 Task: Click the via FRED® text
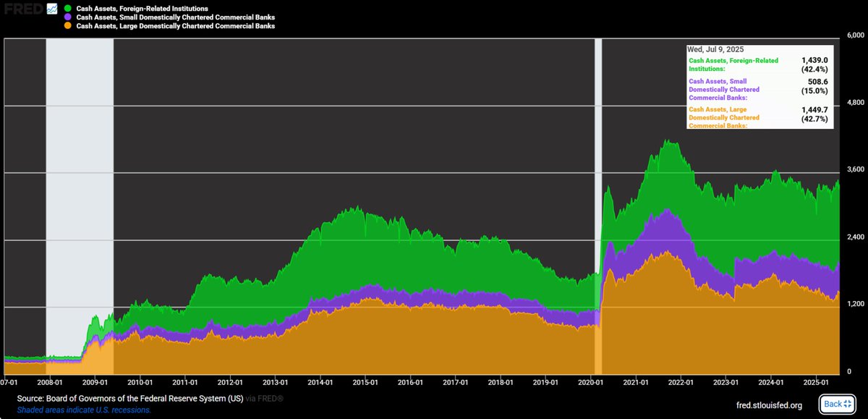coord(263,399)
